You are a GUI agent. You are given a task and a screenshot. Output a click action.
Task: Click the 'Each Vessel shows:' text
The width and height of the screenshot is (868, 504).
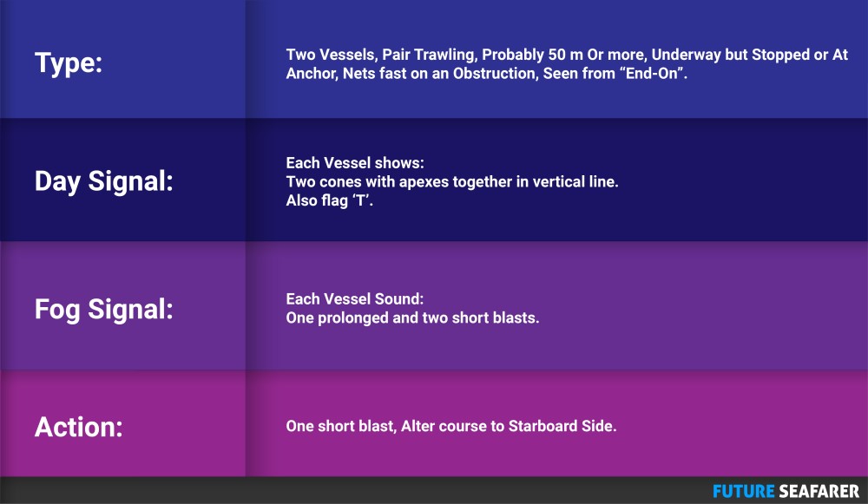coord(355,163)
